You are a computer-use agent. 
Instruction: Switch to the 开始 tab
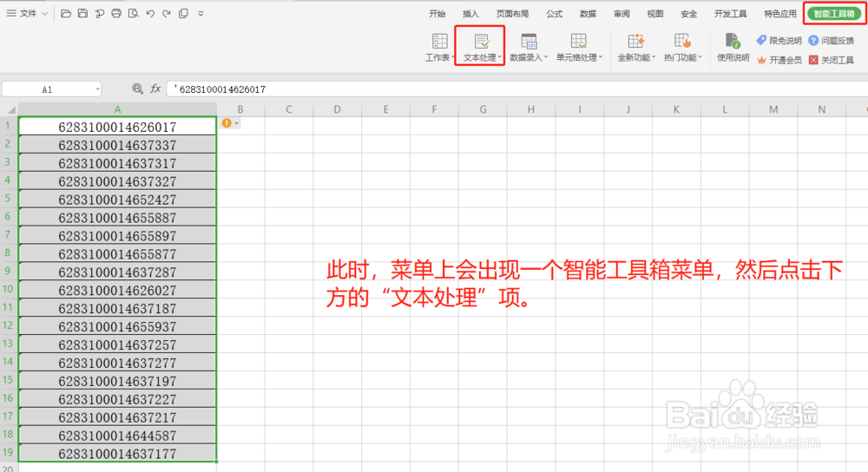[437, 14]
